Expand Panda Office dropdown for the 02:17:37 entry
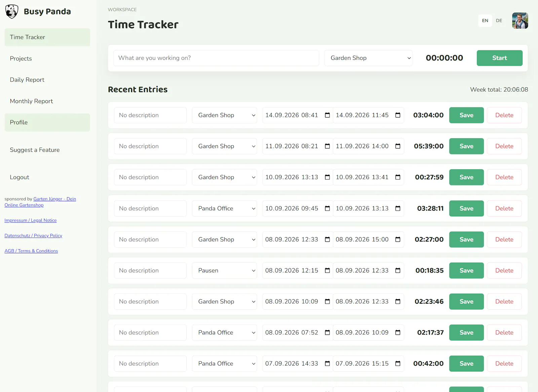The image size is (538, 392). [224, 333]
